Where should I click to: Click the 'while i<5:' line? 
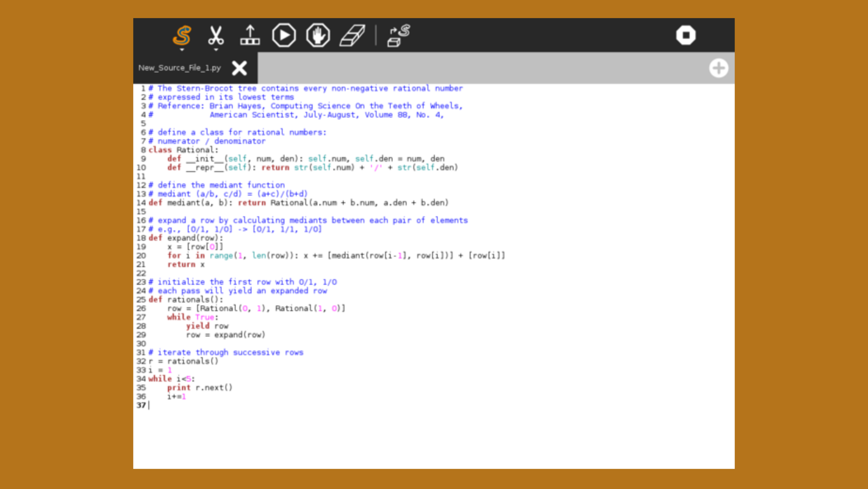(x=172, y=379)
